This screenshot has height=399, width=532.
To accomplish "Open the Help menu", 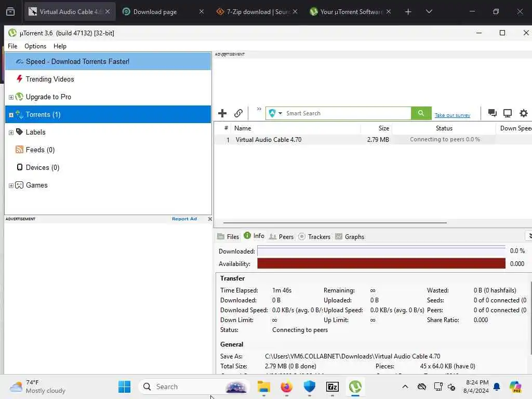I will point(60,46).
